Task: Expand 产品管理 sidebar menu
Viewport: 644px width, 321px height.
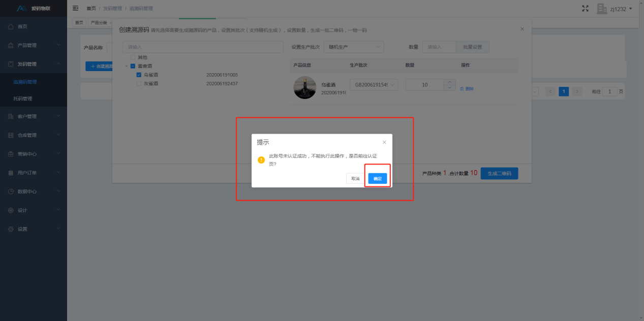Action: click(34, 45)
